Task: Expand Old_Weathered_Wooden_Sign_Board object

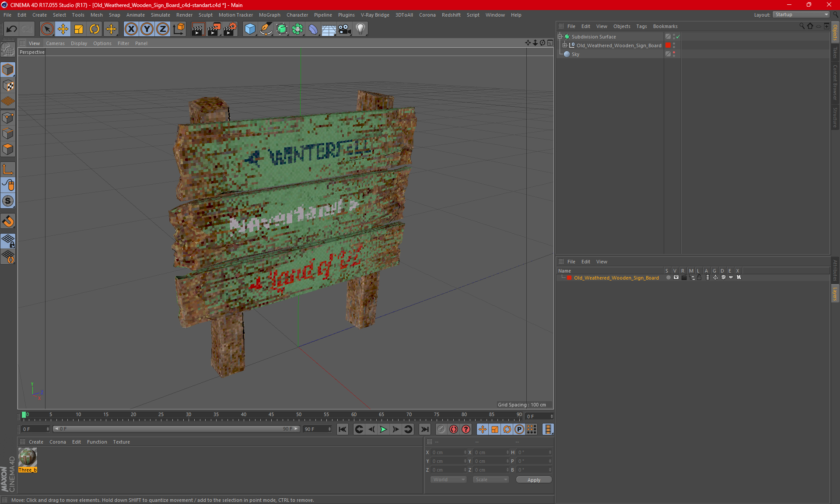Action: [x=565, y=45]
